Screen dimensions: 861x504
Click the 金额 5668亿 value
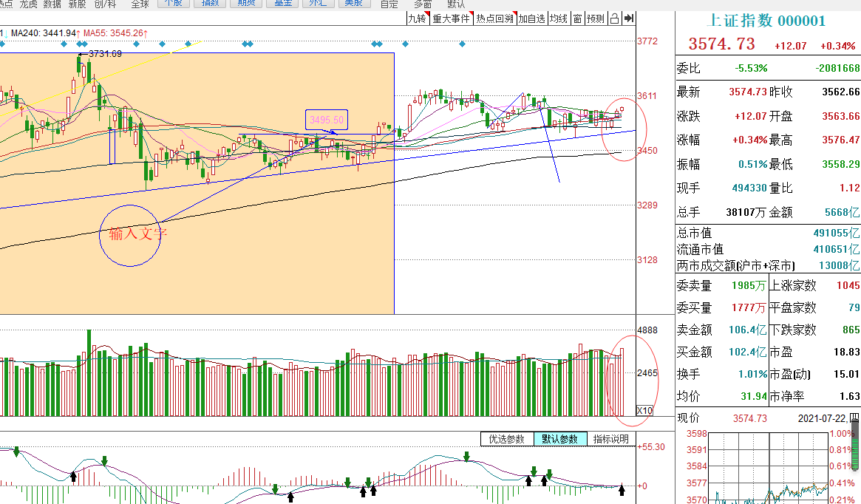[842, 212]
